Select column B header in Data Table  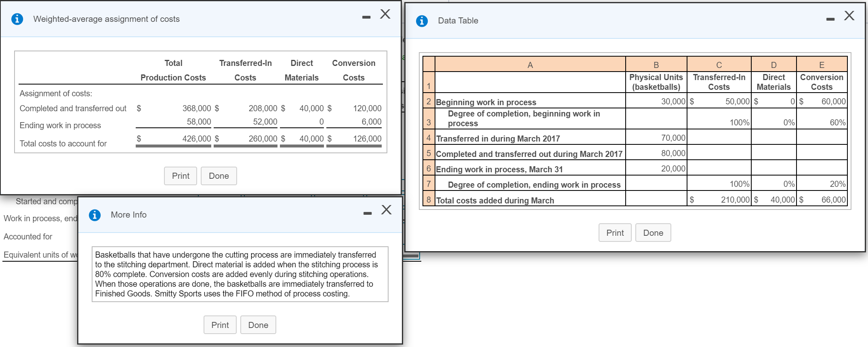tap(656, 65)
